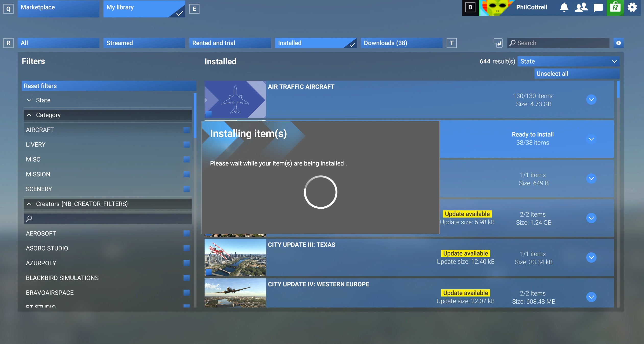Click Update available badge on Western Europe row

[466, 293]
